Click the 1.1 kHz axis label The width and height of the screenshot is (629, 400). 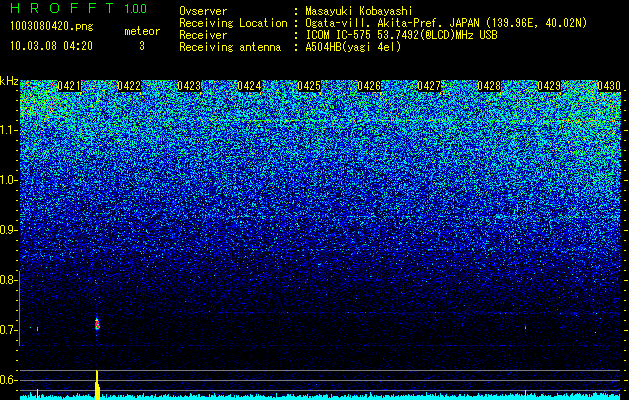click(x=8, y=130)
